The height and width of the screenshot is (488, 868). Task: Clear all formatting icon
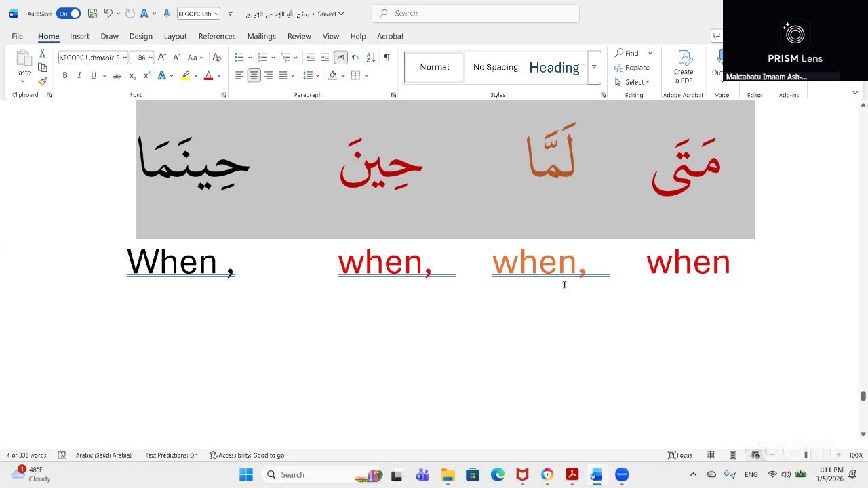pyautogui.click(x=216, y=58)
